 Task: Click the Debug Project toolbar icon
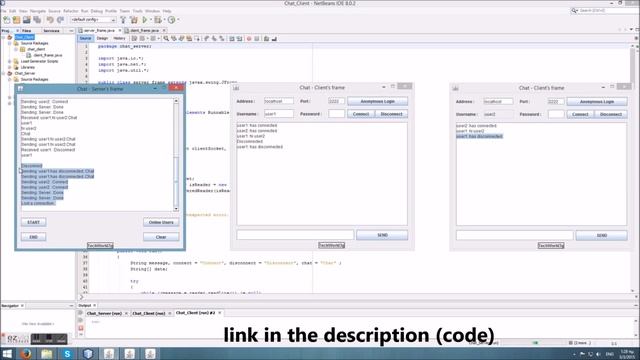(x=158, y=20)
